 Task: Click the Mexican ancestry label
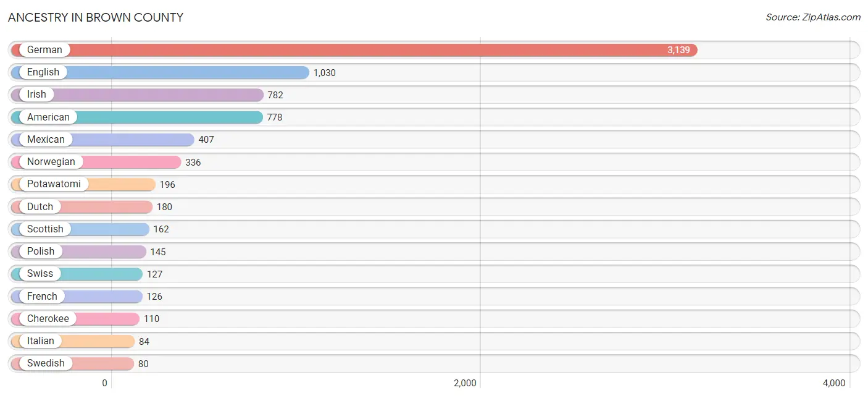[46, 140]
